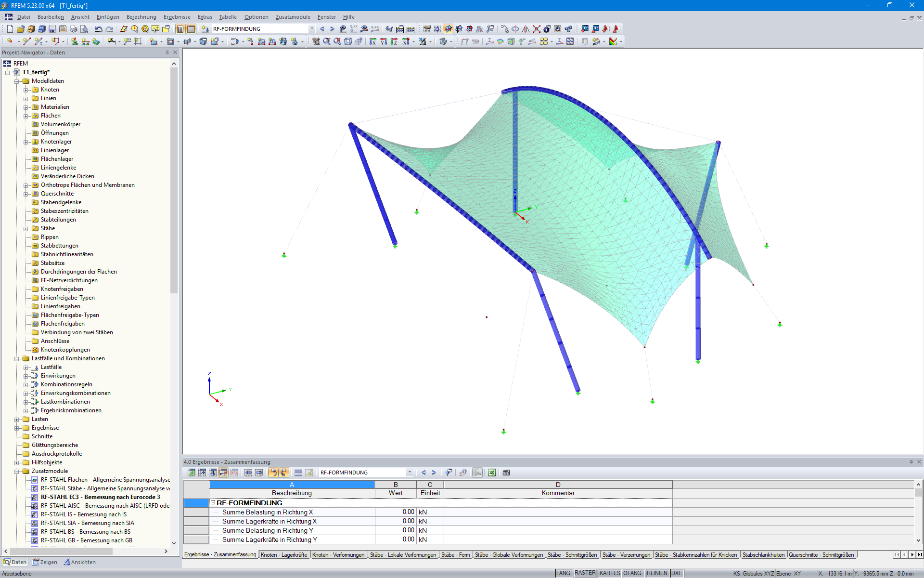
Task: Select RF-STAHL EC3 module in tree
Action: tap(100, 497)
